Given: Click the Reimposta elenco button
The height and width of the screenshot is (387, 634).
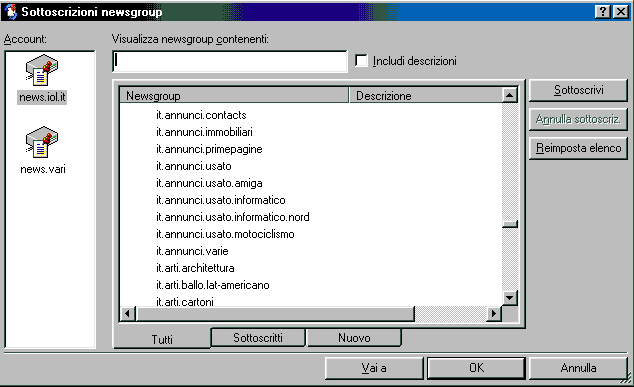Looking at the screenshot, I should point(578,148).
